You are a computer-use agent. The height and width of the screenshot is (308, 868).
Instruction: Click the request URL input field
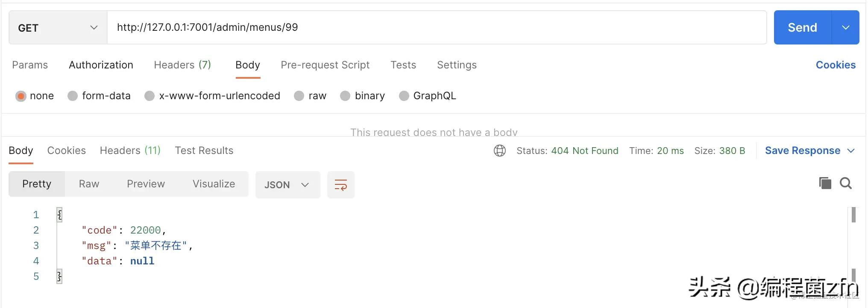437,27
